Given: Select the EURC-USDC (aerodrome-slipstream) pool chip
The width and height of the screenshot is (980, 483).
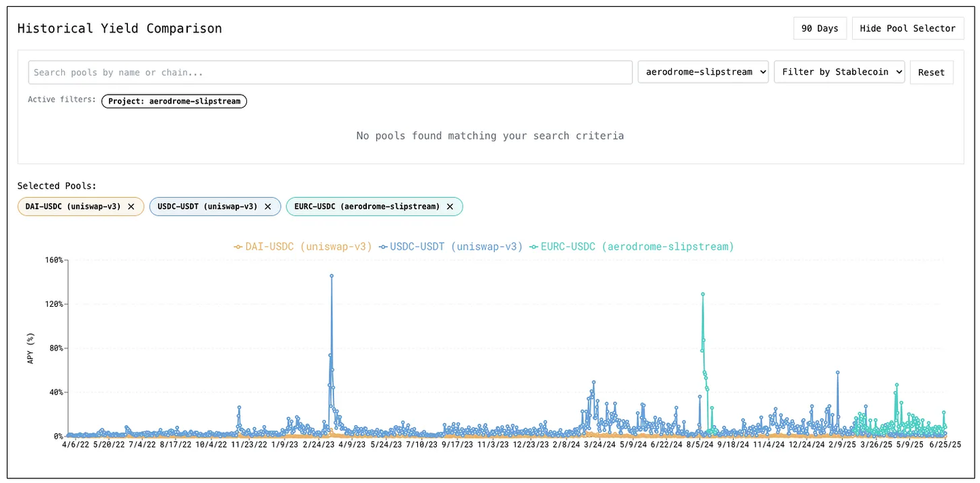Looking at the screenshot, I should tap(367, 206).
